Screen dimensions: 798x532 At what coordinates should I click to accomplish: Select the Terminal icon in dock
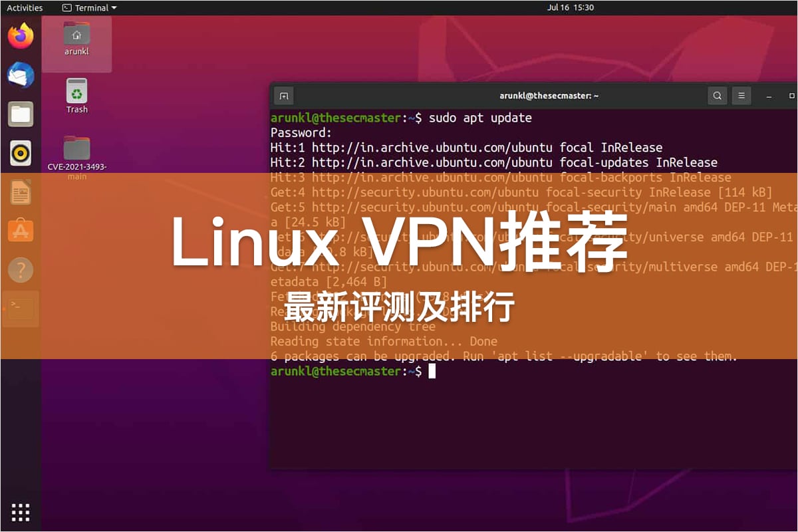pyautogui.click(x=21, y=308)
